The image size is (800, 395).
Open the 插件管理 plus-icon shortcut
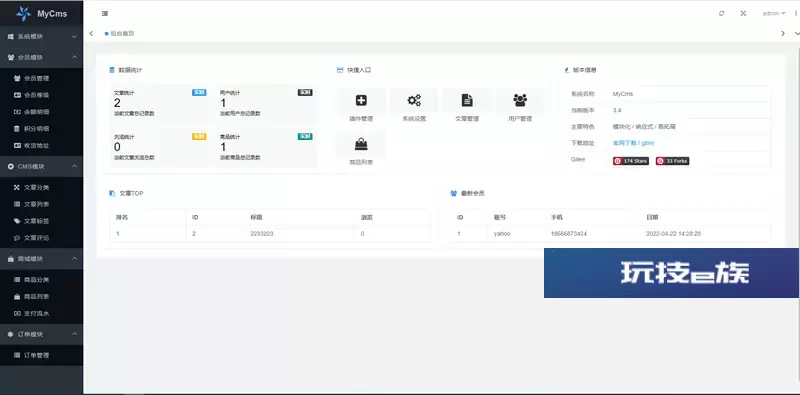tap(361, 106)
